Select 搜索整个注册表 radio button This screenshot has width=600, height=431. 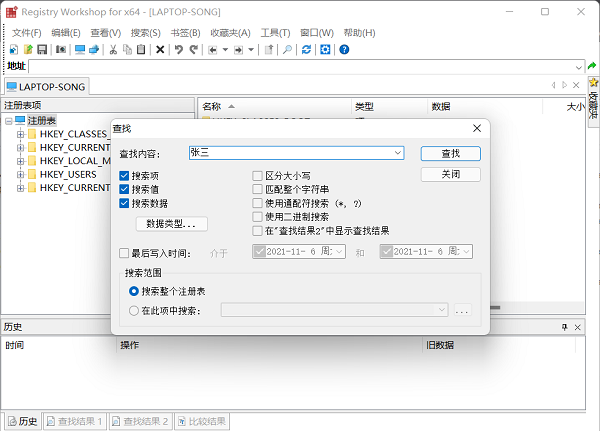pyautogui.click(x=134, y=291)
